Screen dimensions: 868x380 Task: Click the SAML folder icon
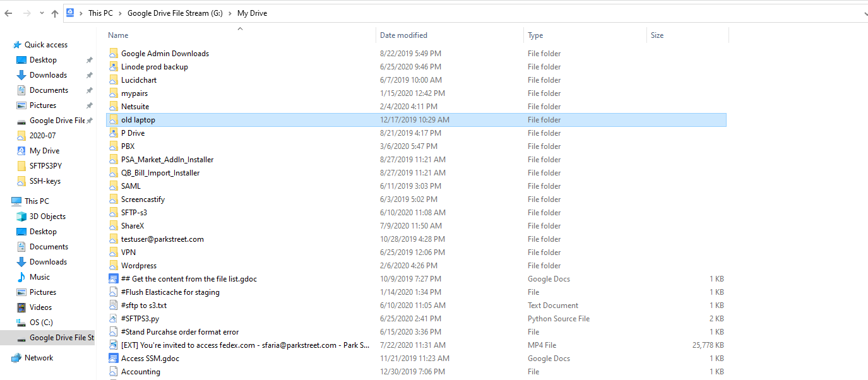coord(114,186)
